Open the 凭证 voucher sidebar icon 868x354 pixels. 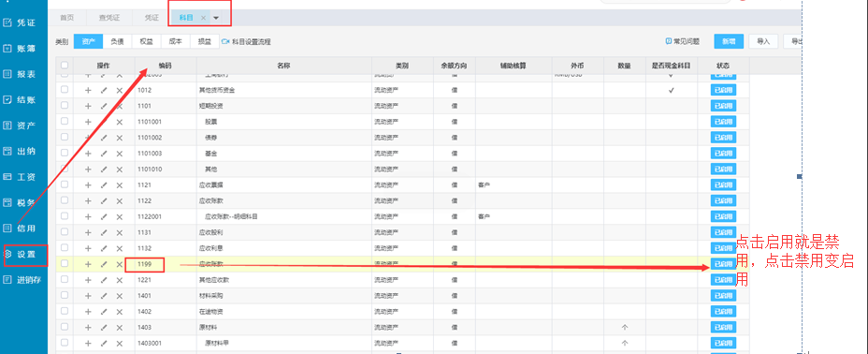[7, 22]
